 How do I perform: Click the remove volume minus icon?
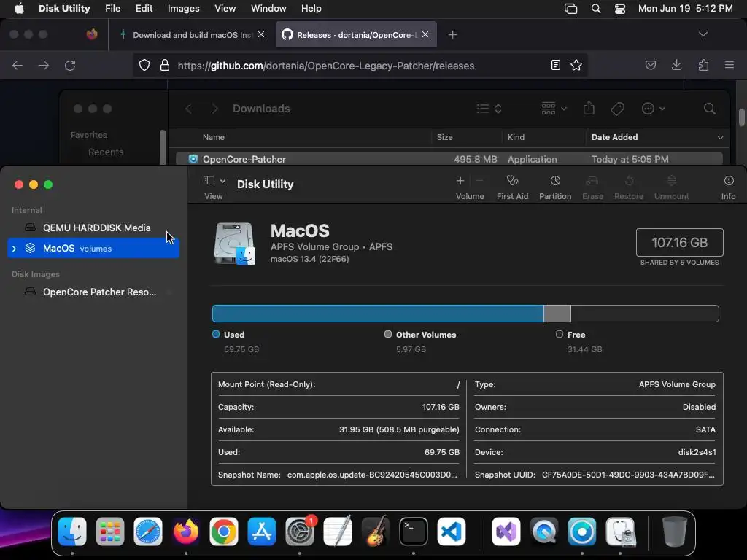coord(480,181)
